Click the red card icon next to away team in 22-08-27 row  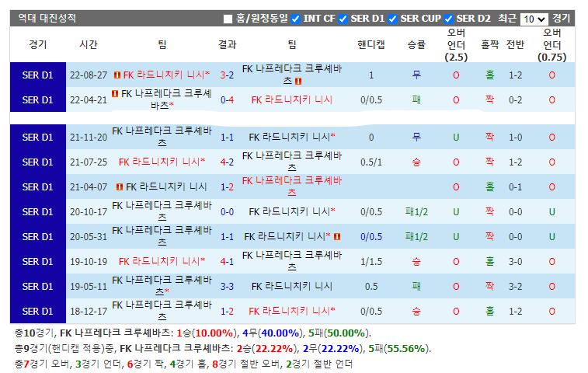pos(298,81)
